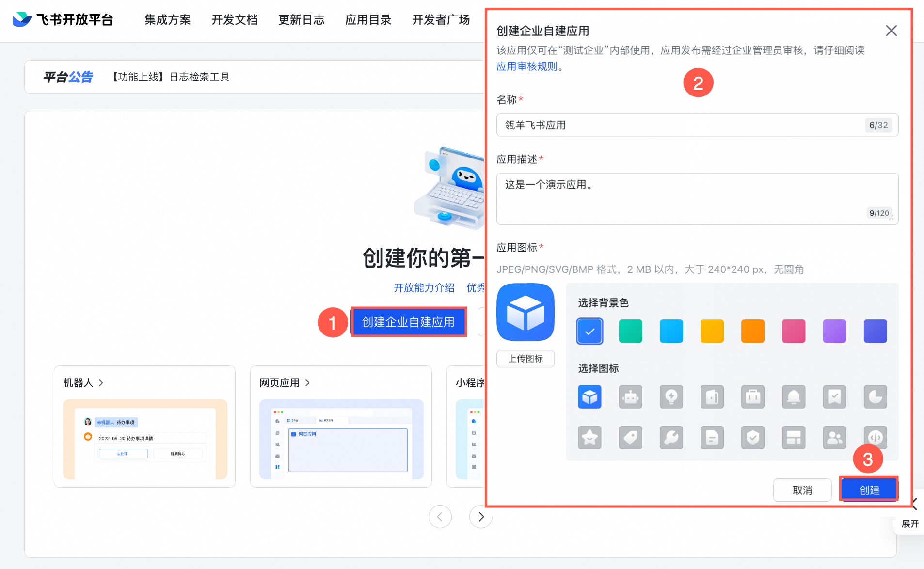Click the JPEG/PNG/SVG/BMP 格式 hint text
924x569 pixels.
point(650,269)
